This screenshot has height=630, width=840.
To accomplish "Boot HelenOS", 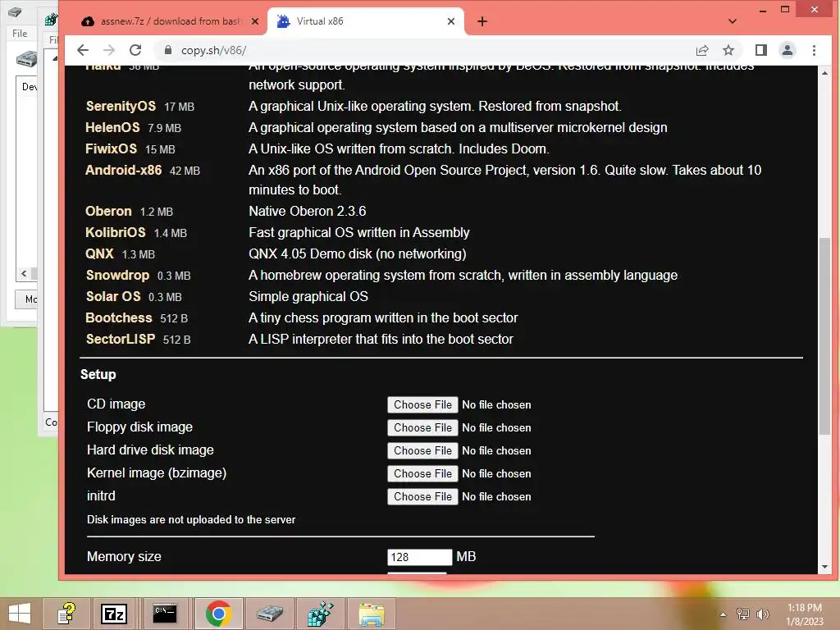I will 112,127.
